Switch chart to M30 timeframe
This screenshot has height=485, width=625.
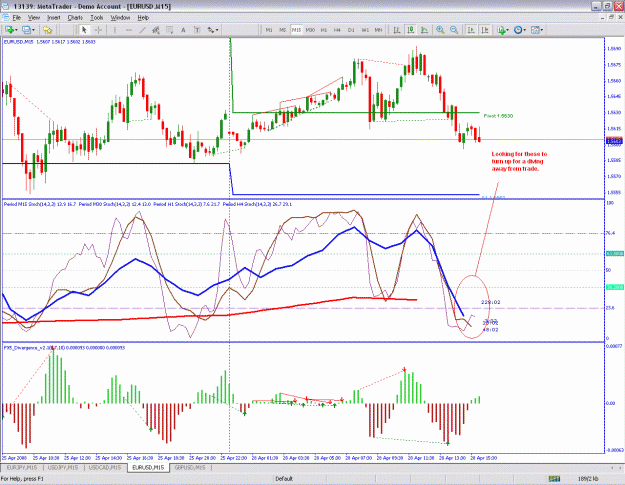coord(310,30)
